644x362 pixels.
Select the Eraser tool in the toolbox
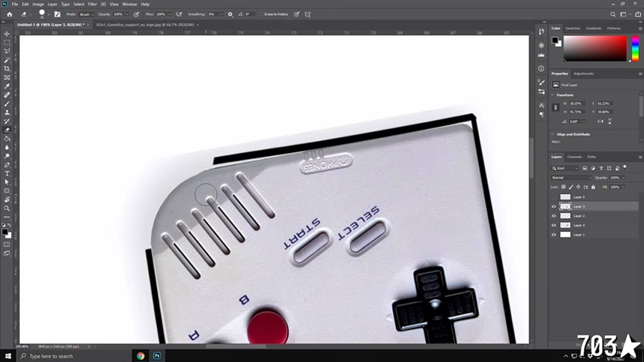coord(7,130)
